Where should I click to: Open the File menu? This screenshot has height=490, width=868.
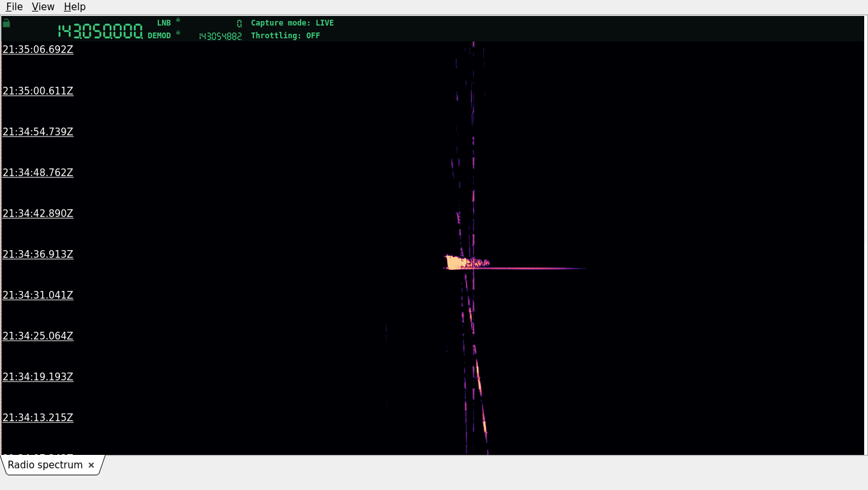pyautogui.click(x=14, y=6)
